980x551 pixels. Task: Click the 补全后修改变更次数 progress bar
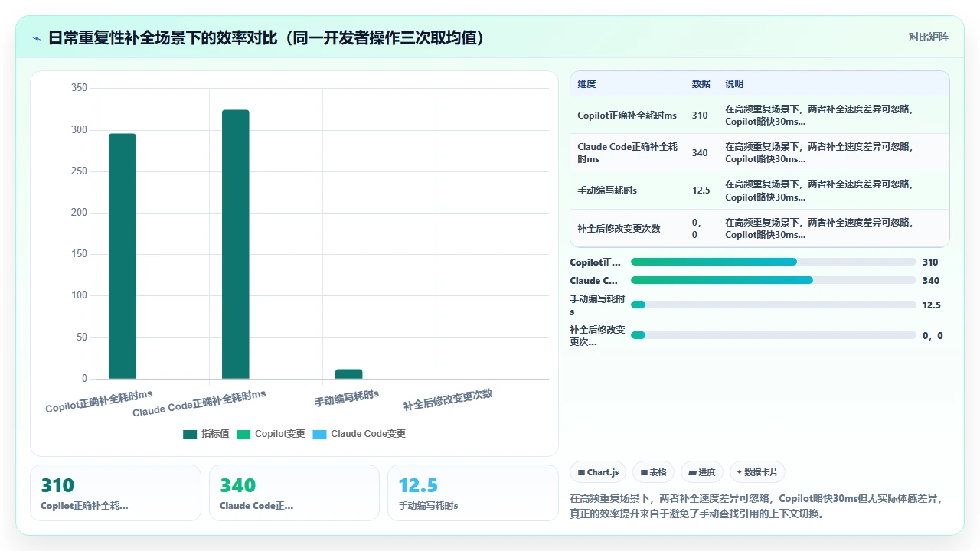click(x=773, y=335)
